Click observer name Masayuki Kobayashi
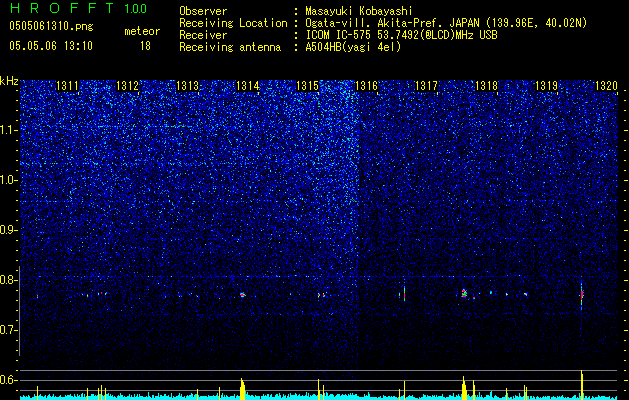Image resolution: width=629 pixels, height=400 pixels. 359,11
